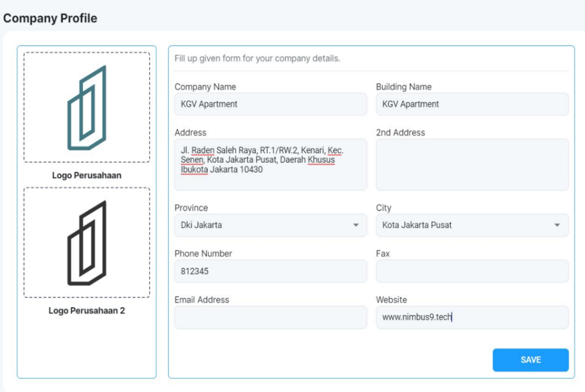This screenshot has height=392, width=585.
Task: Click the Website field containing www.nimbus9.tech
Action: tap(472, 317)
